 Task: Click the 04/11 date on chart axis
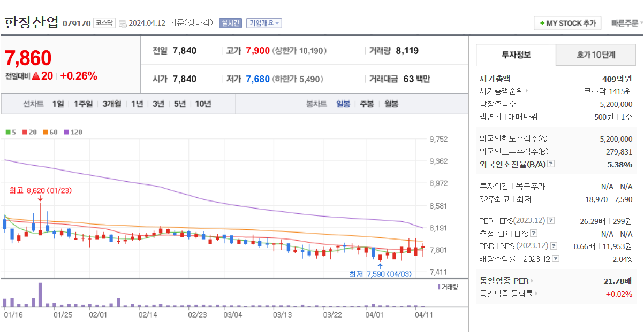coord(423,314)
